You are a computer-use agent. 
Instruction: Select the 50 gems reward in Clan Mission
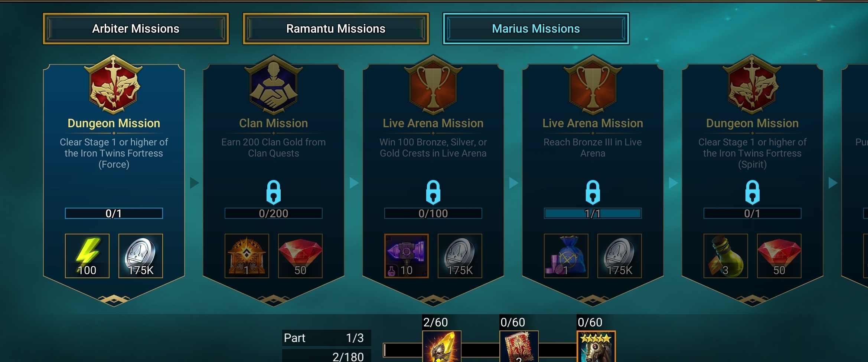[300, 256]
